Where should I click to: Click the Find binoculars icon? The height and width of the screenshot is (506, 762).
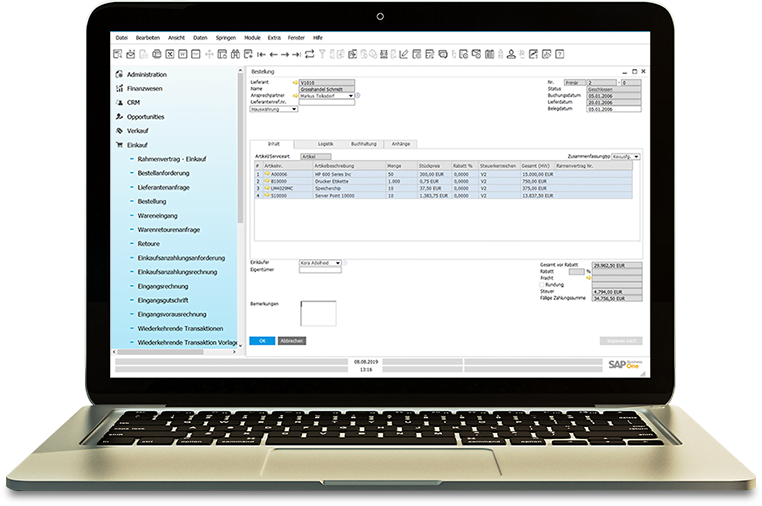pos(235,54)
